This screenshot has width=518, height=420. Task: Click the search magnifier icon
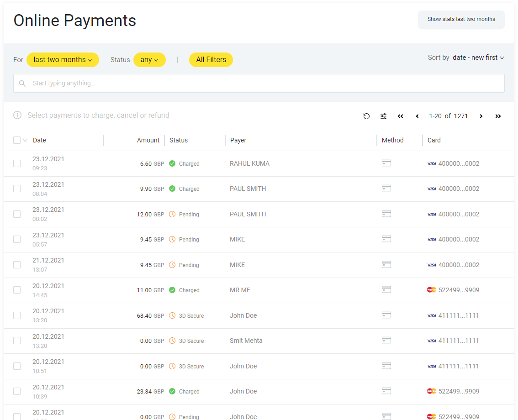tap(22, 84)
